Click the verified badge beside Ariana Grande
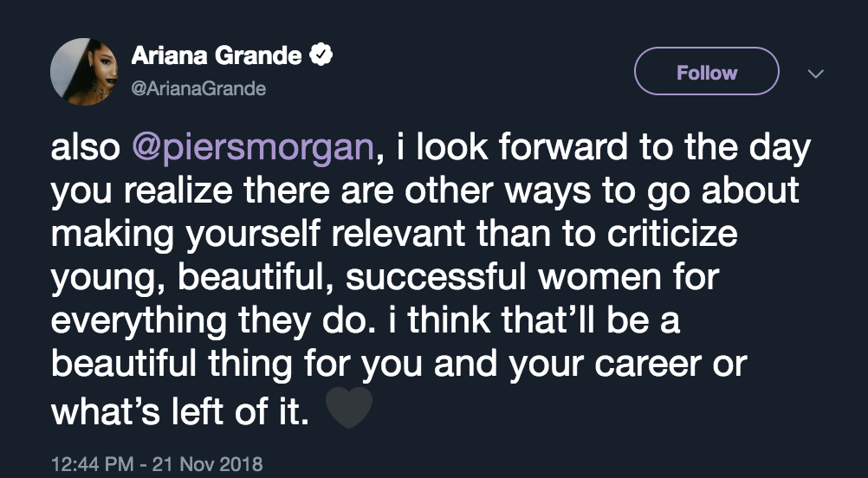 pyautogui.click(x=321, y=57)
